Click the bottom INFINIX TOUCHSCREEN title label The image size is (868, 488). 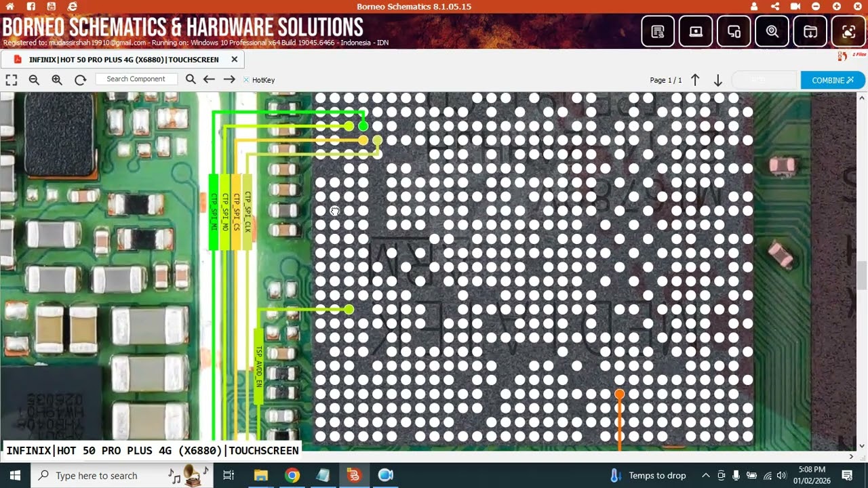click(x=153, y=451)
